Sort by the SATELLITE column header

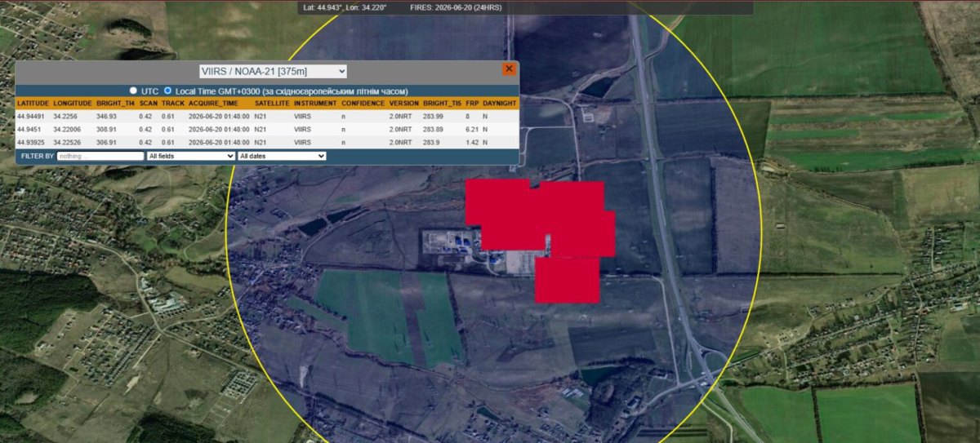tap(272, 104)
